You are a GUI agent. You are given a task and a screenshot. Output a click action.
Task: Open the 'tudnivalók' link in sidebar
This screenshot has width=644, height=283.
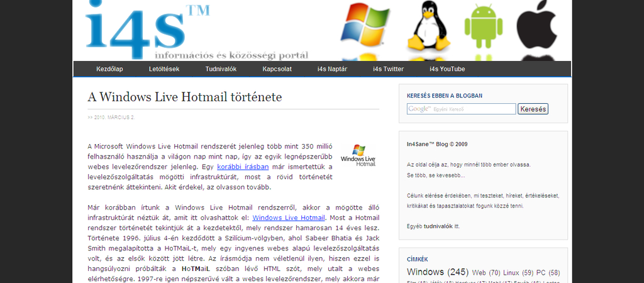[x=438, y=226]
